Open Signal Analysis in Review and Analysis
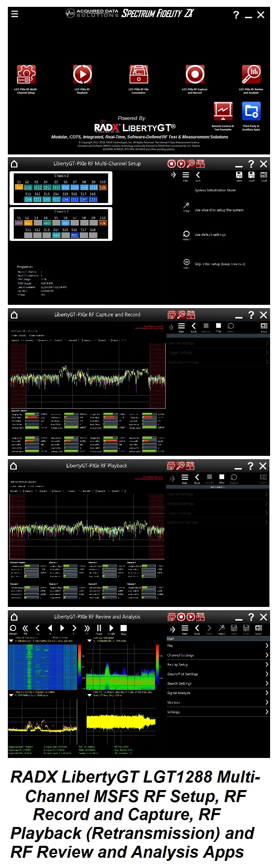280x868 pixels. pos(218,693)
